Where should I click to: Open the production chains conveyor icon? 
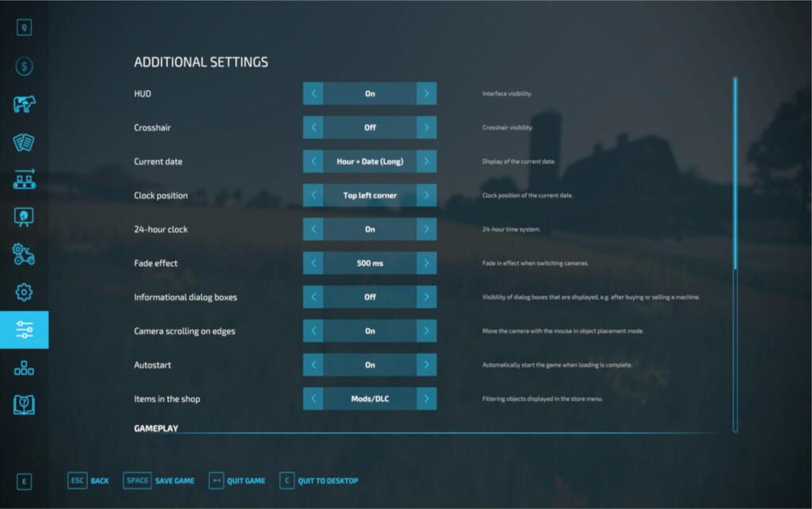24,180
